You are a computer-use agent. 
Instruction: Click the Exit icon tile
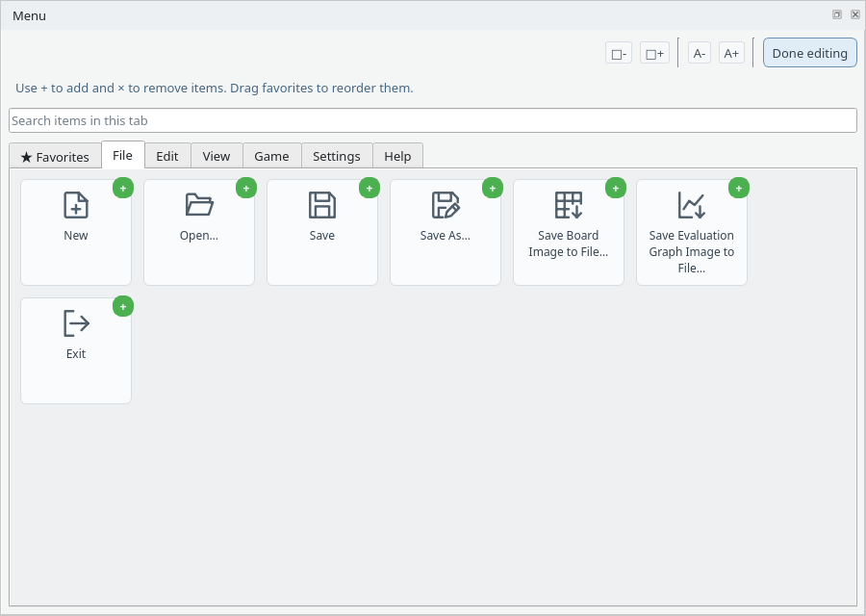coord(76,350)
